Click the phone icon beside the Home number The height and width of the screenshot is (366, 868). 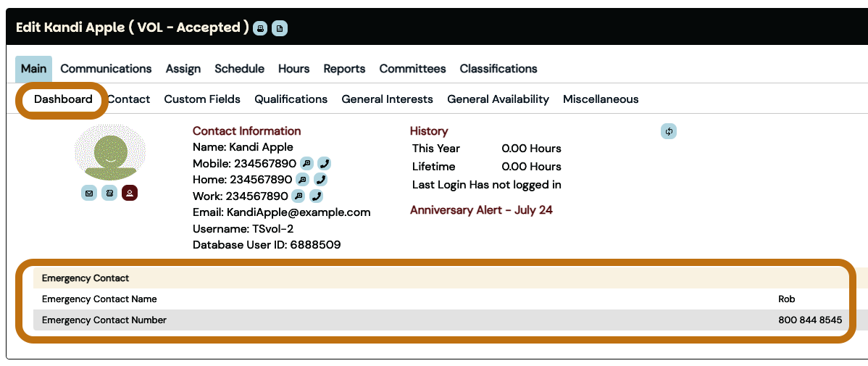point(320,180)
